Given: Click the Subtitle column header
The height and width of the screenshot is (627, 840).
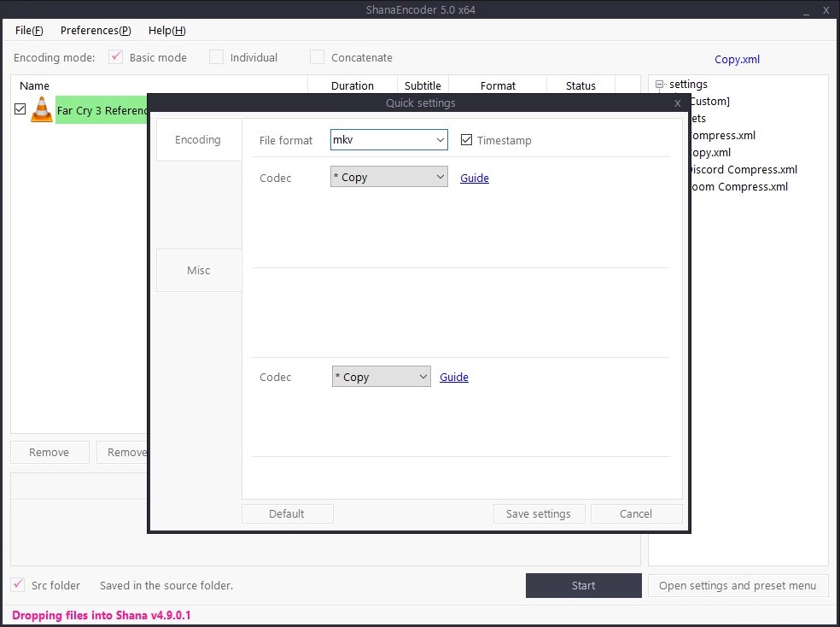Looking at the screenshot, I should tap(423, 85).
